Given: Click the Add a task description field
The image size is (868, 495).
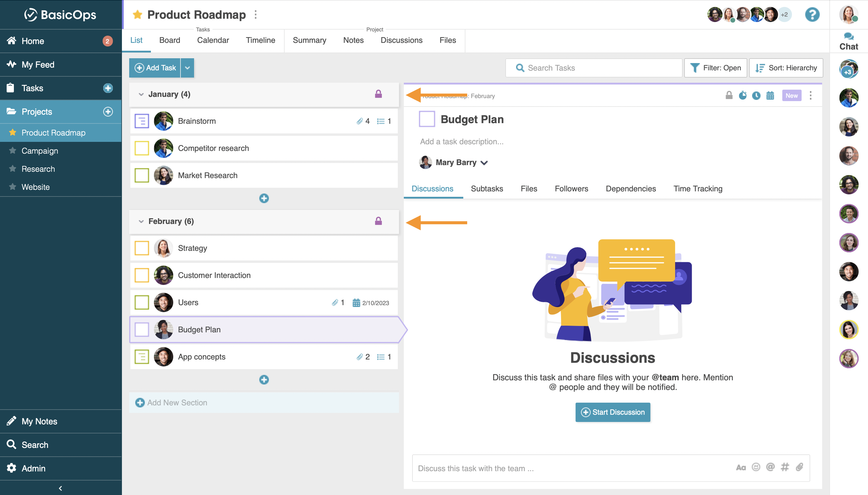Looking at the screenshot, I should tap(461, 142).
